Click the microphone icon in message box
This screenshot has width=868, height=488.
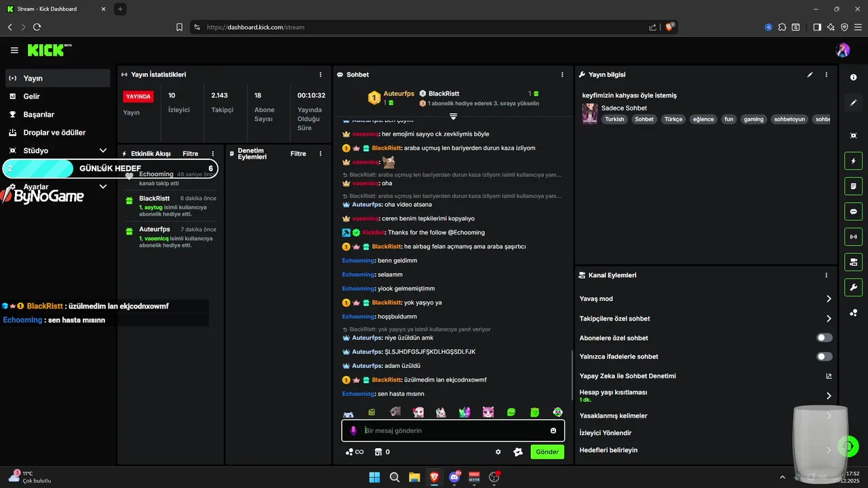(353, 430)
